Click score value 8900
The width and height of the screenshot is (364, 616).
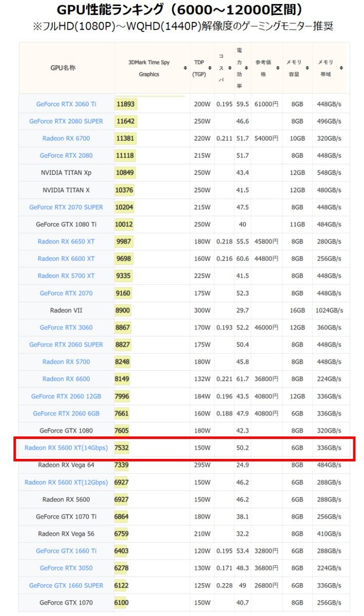(x=124, y=311)
